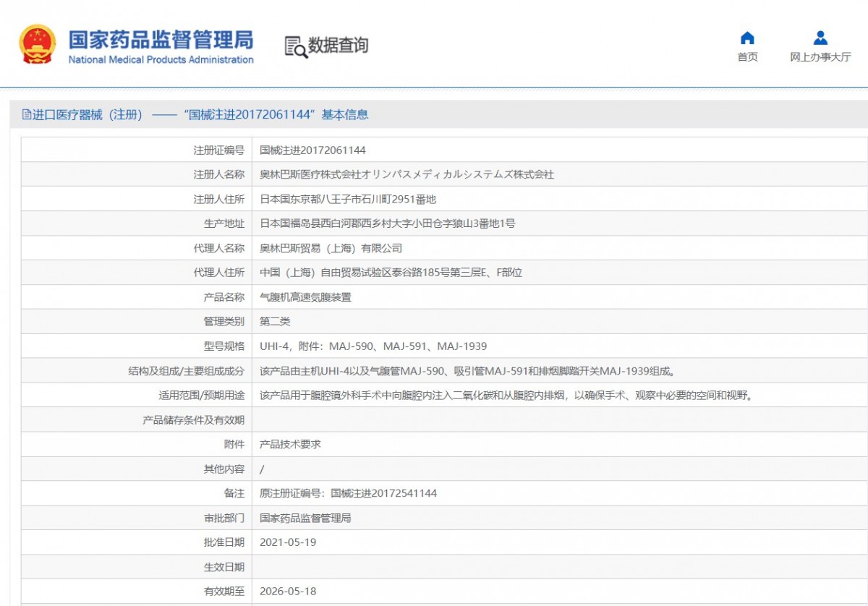Click the 批准日期 label cell
The image size is (868, 606).
coord(137,542)
